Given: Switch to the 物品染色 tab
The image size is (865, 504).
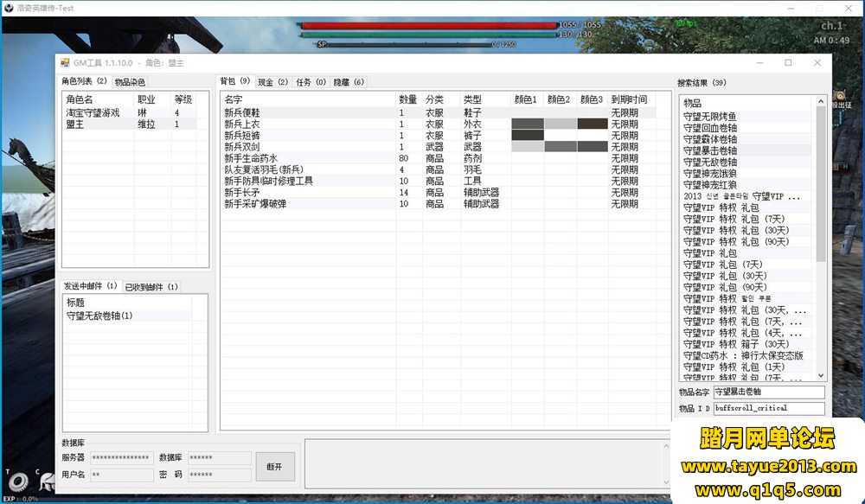Looking at the screenshot, I should click(x=130, y=82).
